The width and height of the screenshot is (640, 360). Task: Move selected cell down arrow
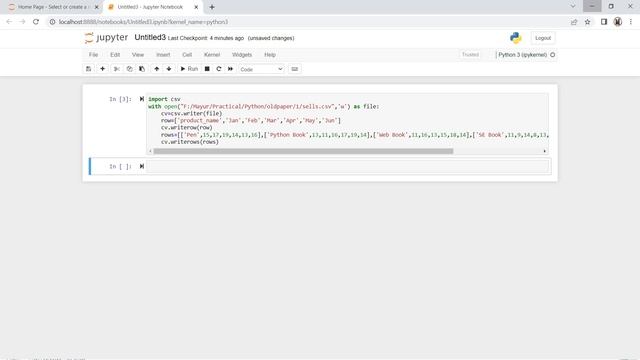169,69
